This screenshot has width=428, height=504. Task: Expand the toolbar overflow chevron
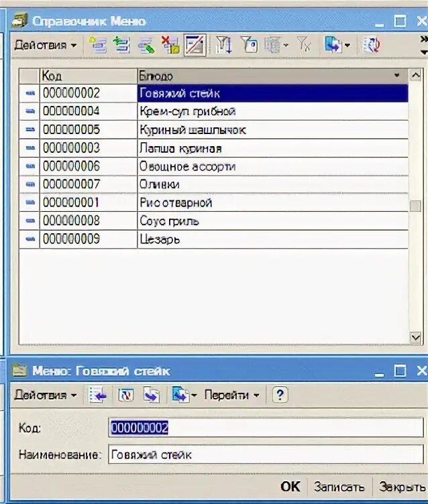point(424,40)
